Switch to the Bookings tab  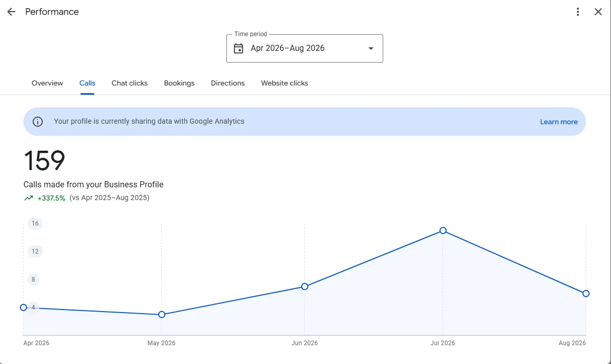pos(179,83)
